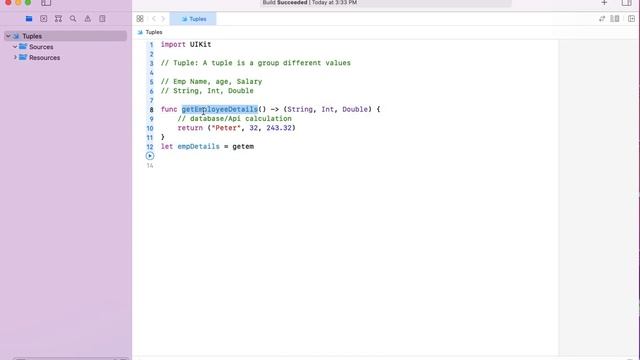
Task: Click 'Double' in the function return type
Action: coord(355,109)
